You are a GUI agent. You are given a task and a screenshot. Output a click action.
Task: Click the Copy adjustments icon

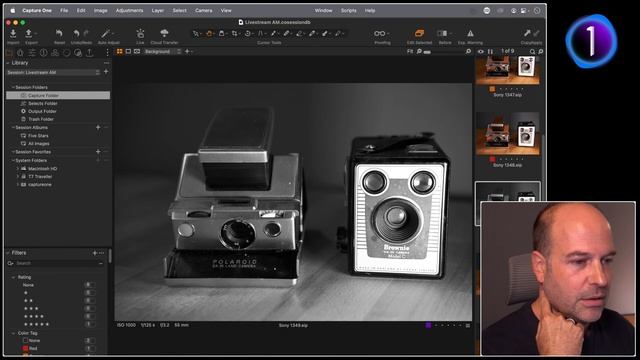[x=527, y=33]
